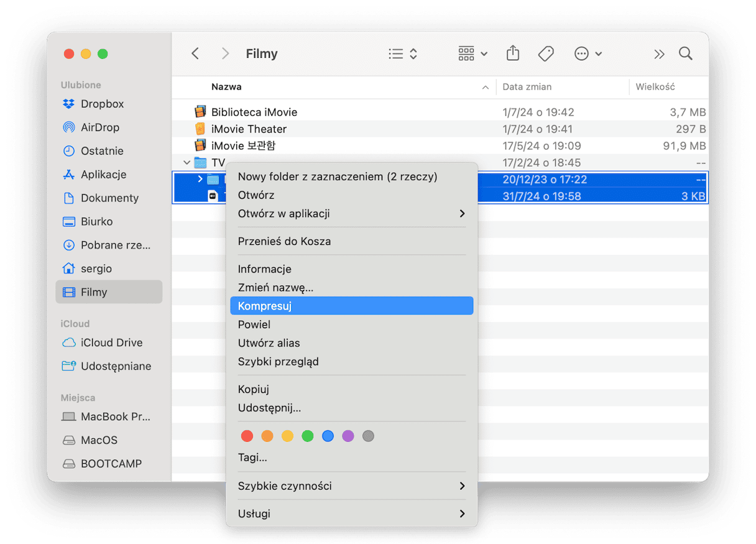Choose Tagi from the context menu
This screenshot has width=756, height=544.
[352, 458]
